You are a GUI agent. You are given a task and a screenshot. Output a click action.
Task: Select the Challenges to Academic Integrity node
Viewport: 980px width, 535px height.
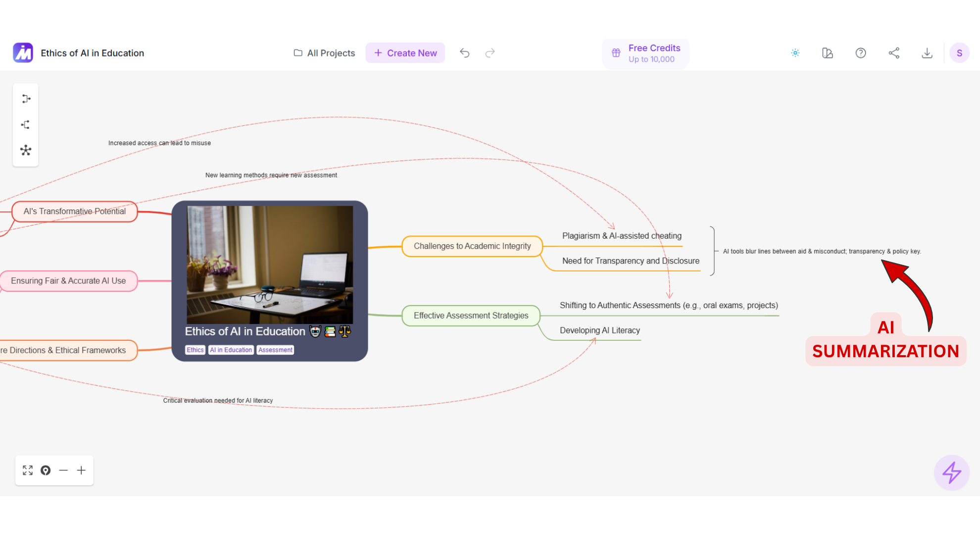pyautogui.click(x=472, y=246)
